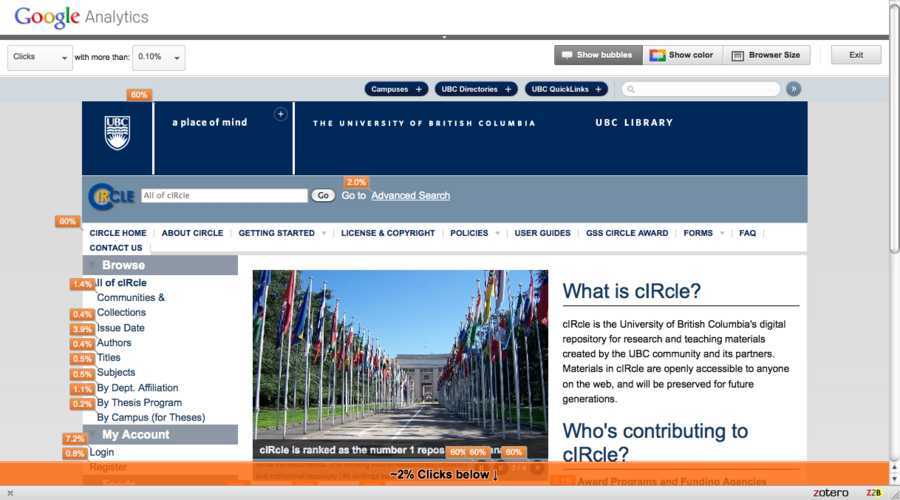Open the Clicks metric dropdown
This screenshot has height=500, width=900.
click(x=40, y=57)
